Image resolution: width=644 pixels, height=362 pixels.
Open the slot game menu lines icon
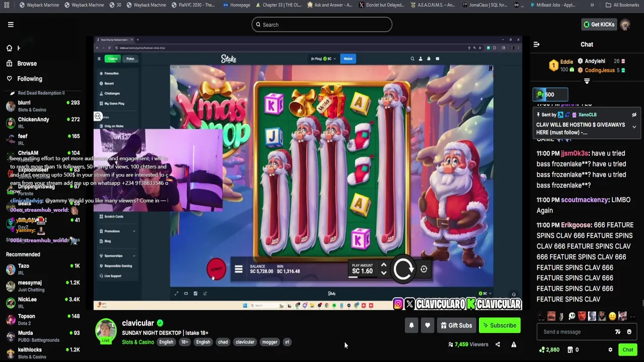[x=238, y=269]
